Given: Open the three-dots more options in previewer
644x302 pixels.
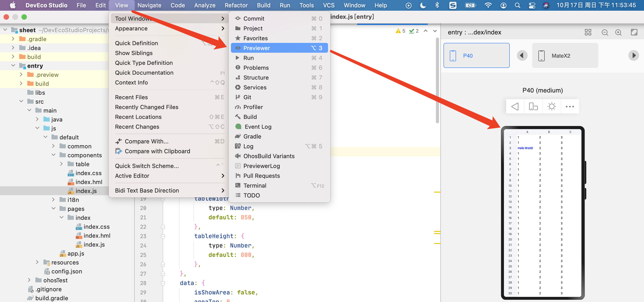Looking at the screenshot, I should click(x=569, y=107).
